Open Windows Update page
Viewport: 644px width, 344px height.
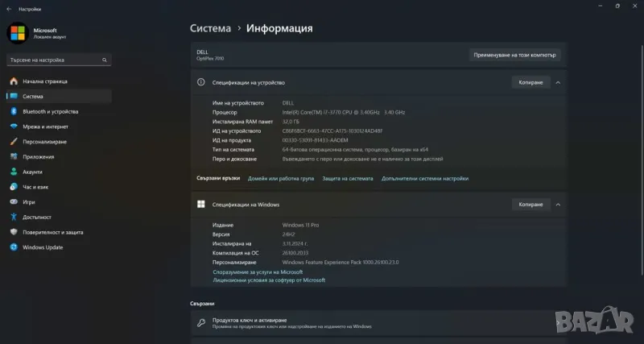coord(43,247)
